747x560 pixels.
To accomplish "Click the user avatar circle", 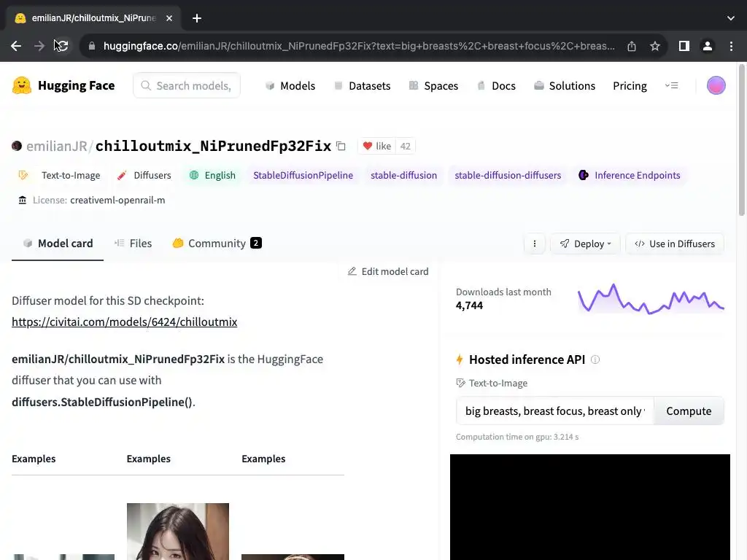I will click(x=716, y=86).
